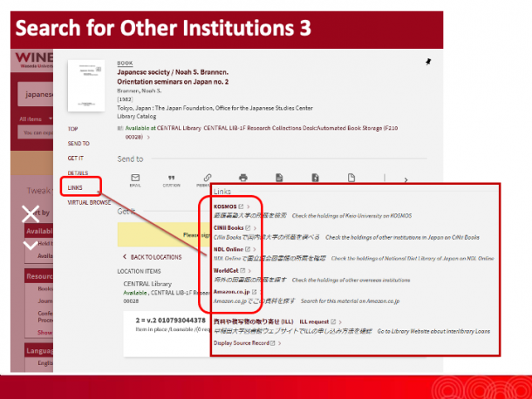The width and height of the screenshot is (532, 399).
Task: Click CENTRAL Library location name
Action: (147, 284)
